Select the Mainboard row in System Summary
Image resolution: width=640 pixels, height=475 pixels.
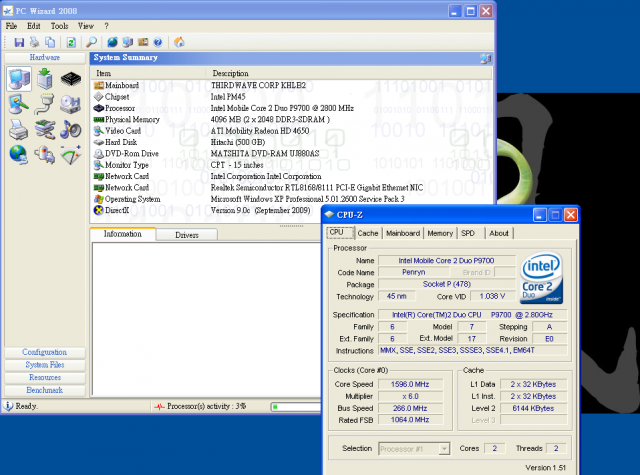[291, 85]
